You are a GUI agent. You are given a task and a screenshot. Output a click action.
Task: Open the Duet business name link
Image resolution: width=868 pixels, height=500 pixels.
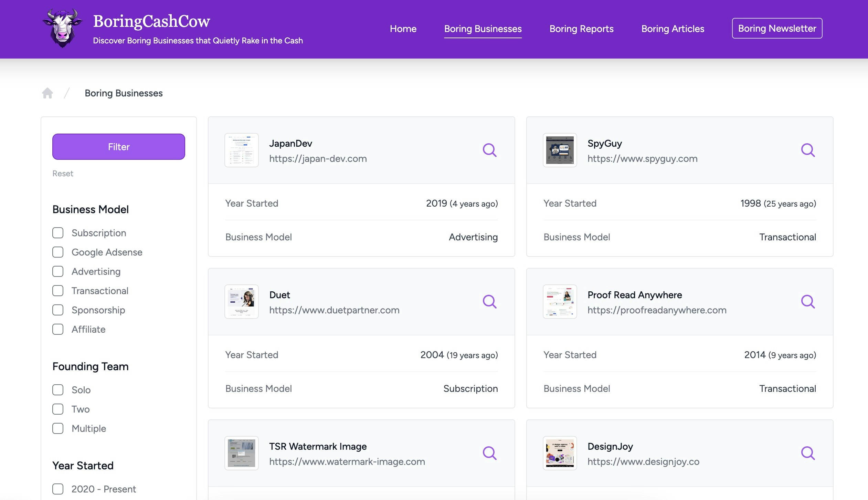(279, 295)
